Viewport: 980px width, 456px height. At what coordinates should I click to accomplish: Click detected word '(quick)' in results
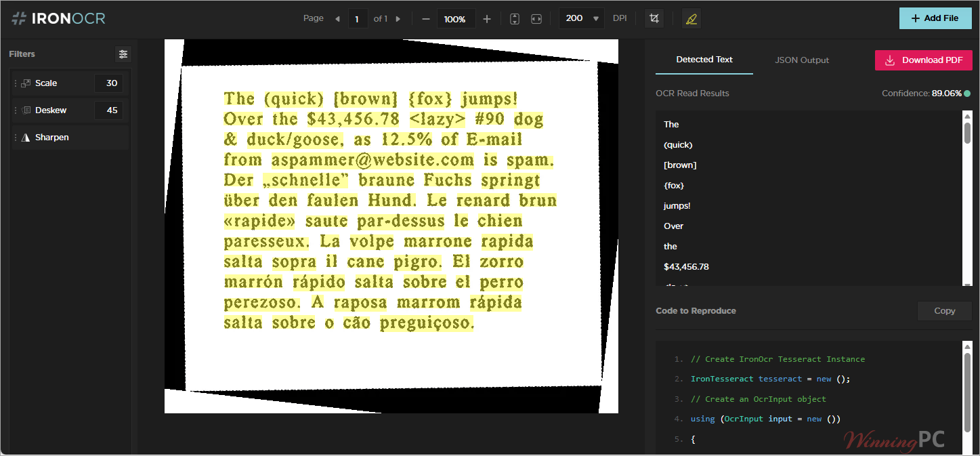pyautogui.click(x=678, y=145)
